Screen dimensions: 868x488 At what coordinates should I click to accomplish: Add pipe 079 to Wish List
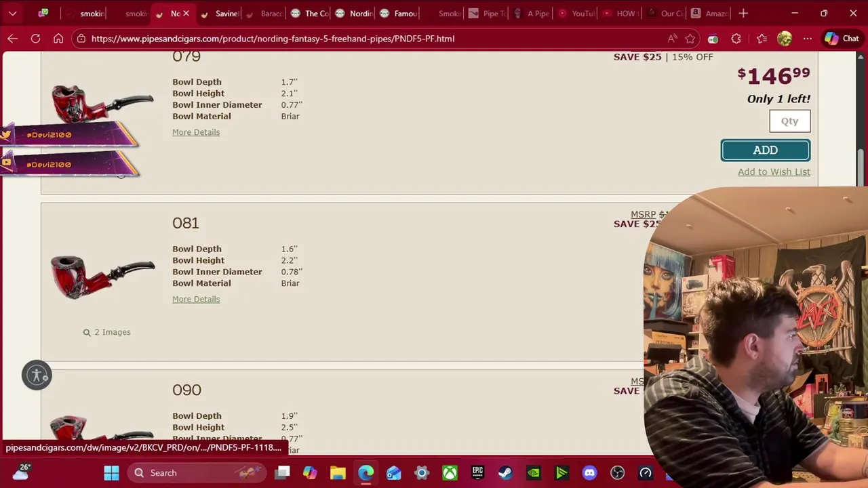click(774, 172)
